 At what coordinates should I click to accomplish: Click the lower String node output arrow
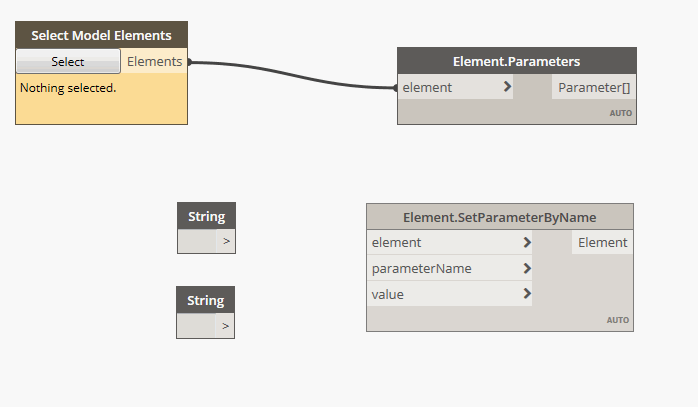click(225, 325)
